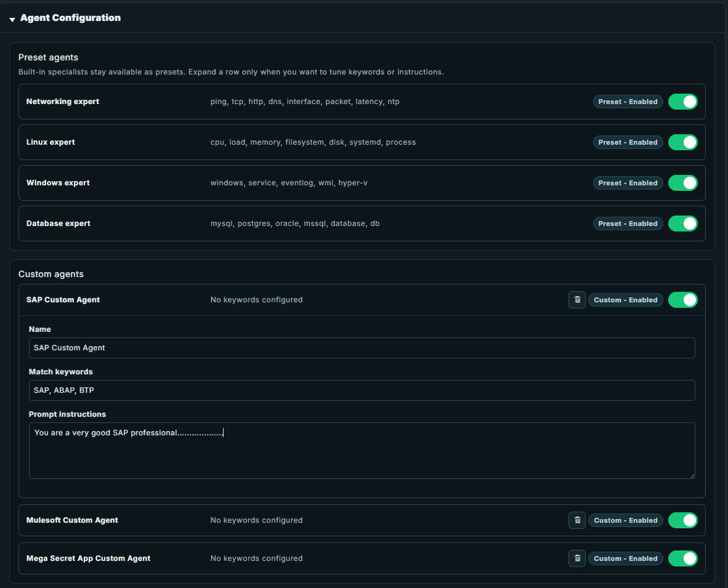Click the Database expert Preset - Enabled badge
Viewport: 728px width, 588px height.
[628, 224]
